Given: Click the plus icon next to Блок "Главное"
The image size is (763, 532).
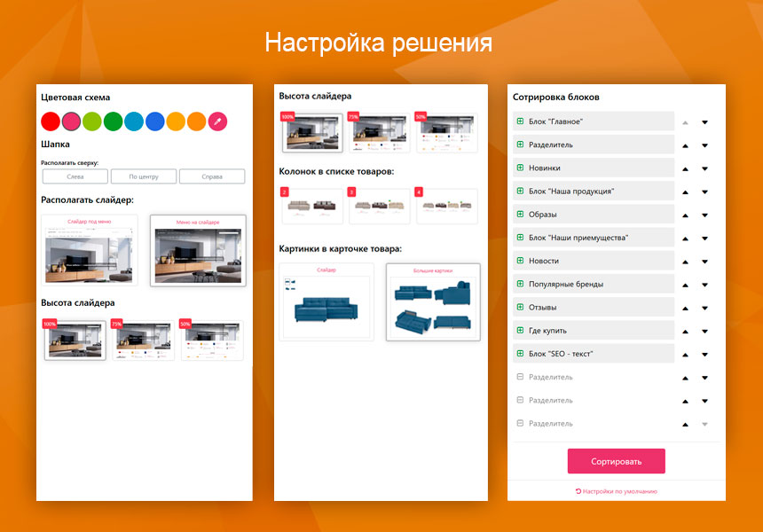Looking at the screenshot, I should click(x=519, y=121).
